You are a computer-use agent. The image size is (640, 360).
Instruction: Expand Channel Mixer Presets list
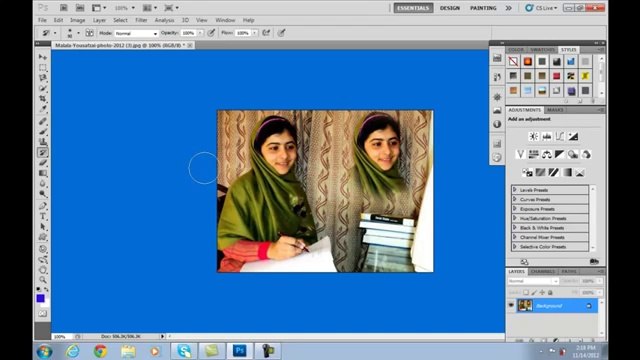coord(515,237)
